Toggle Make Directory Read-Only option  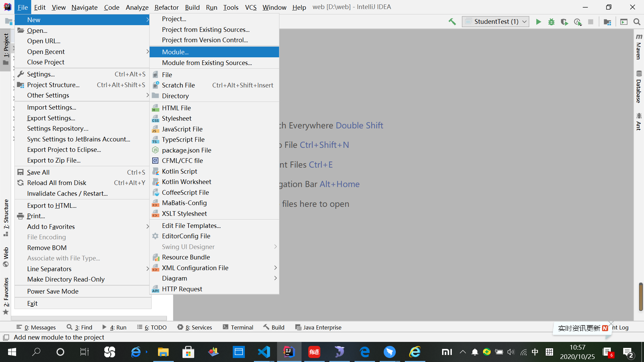pos(66,279)
